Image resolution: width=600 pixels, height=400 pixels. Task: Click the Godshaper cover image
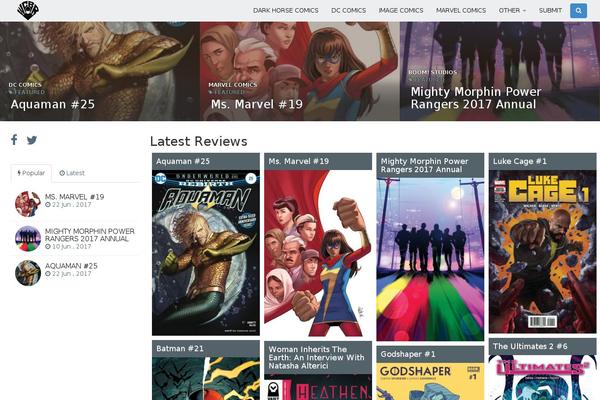(430, 381)
